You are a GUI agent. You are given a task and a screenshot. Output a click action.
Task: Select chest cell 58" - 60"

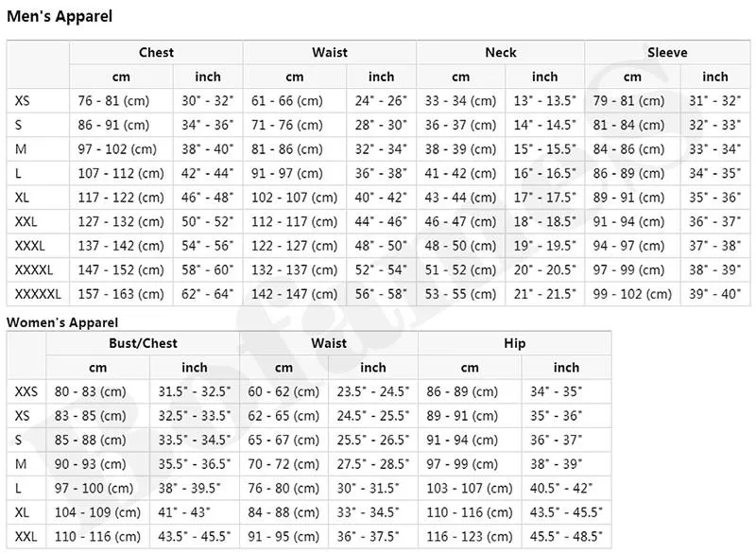tap(207, 269)
